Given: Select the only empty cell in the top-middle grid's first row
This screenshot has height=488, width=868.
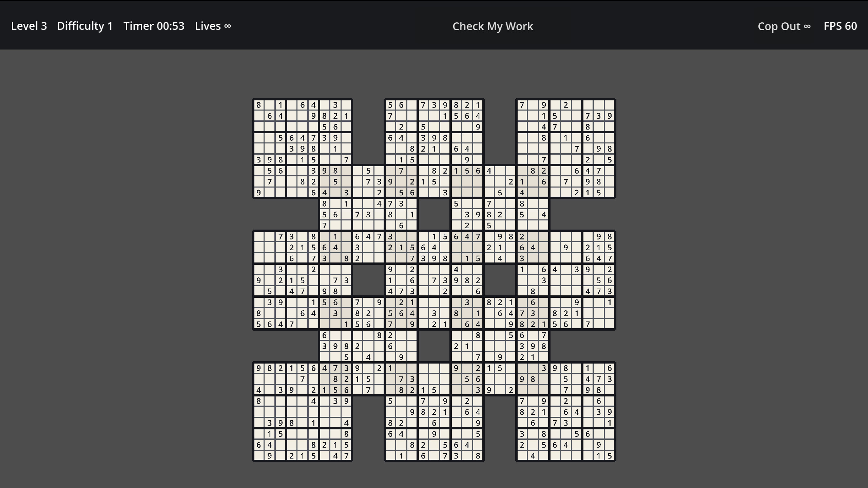Looking at the screenshot, I should coord(412,105).
